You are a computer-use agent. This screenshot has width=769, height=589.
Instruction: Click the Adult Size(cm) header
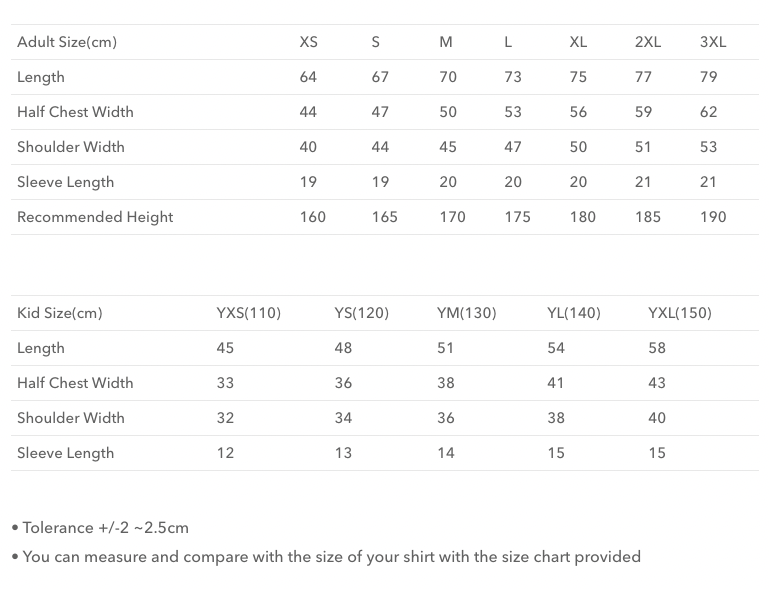[67, 42]
